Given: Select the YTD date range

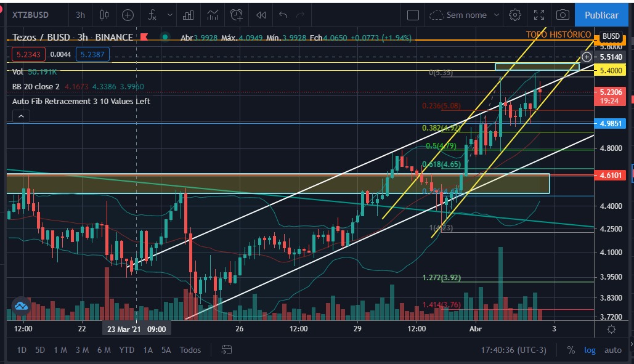Looking at the screenshot, I should tap(126, 350).
